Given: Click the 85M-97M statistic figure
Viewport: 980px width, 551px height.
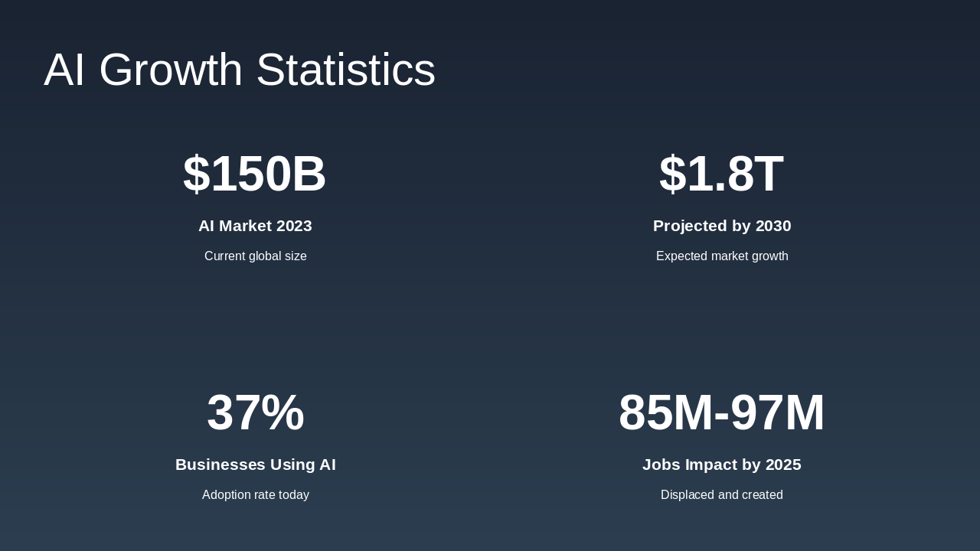Looking at the screenshot, I should 721,412.
